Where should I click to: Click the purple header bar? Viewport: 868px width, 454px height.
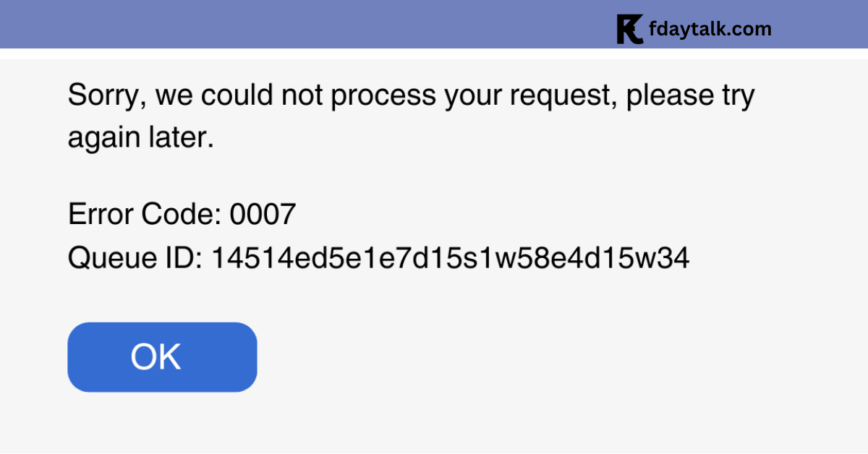coord(434,24)
